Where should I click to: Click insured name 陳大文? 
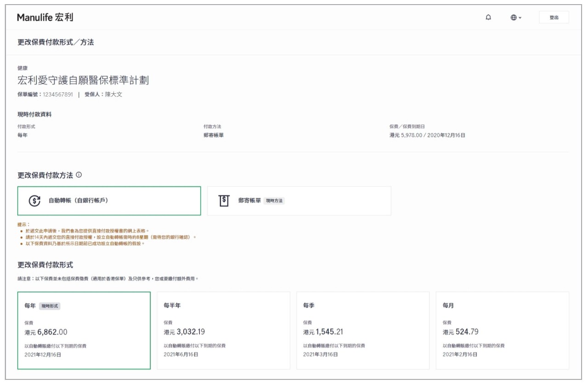tap(113, 95)
